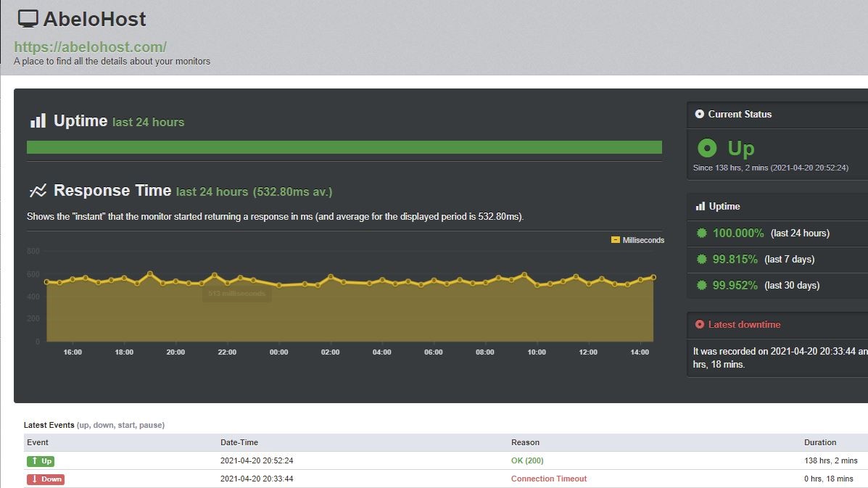The width and height of the screenshot is (868, 488).
Task: Click the 0 hrs, 18 mins duration cell
Action: pos(829,479)
